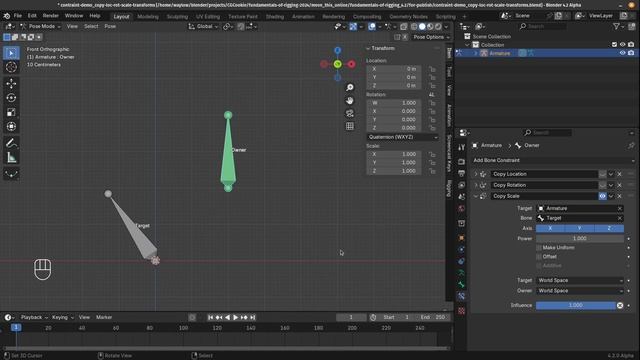The width and height of the screenshot is (640, 360).
Task: Remove the Copy Location constraint
Action: (619, 174)
